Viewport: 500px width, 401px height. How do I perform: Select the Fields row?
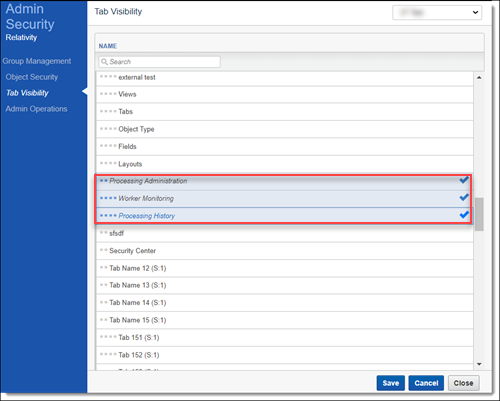(x=285, y=146)
